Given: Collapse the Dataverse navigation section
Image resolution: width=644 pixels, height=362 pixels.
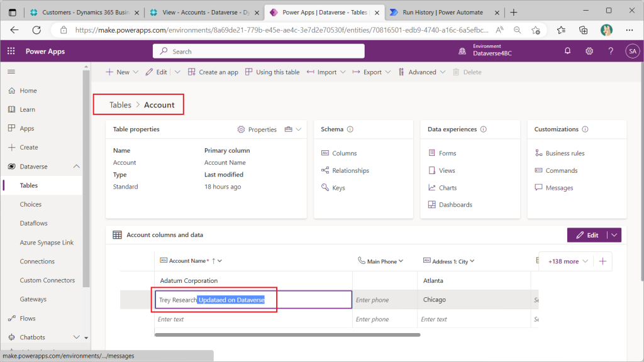Looking at the screenshot, I should pos(76,166).
